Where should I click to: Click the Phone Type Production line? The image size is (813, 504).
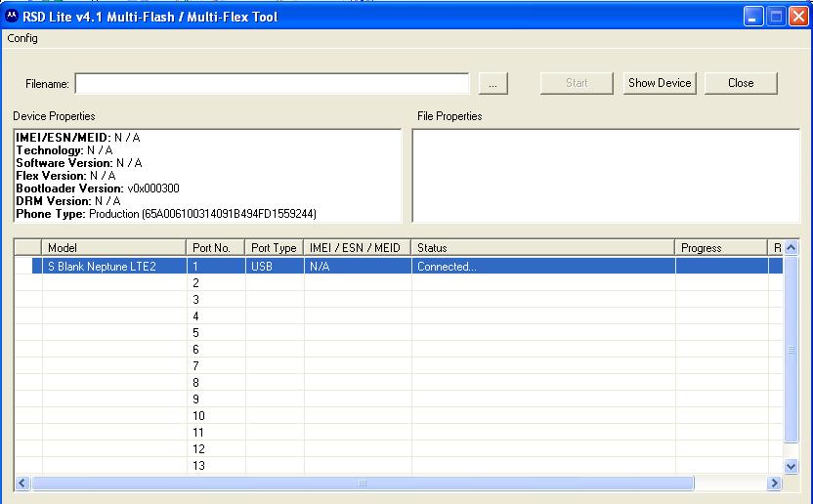click(166, 214)
